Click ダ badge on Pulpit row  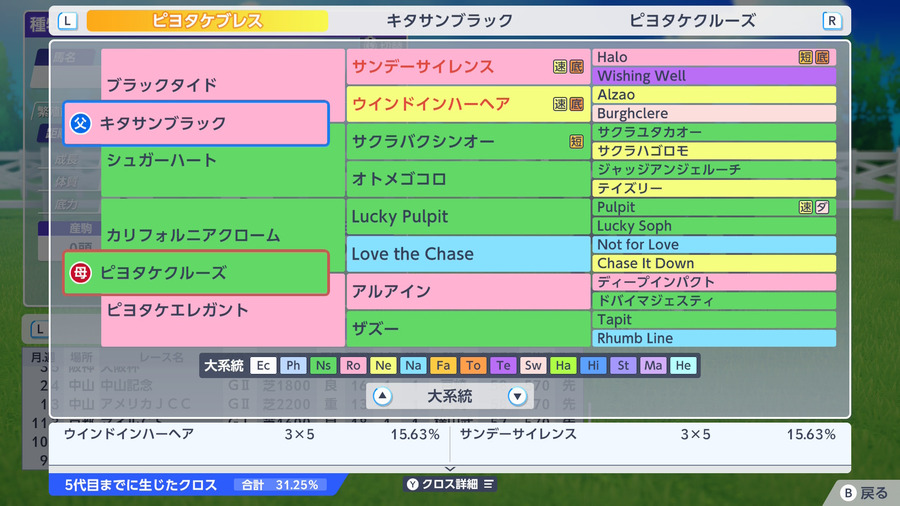pyautogui.click(x=822, y=207)
